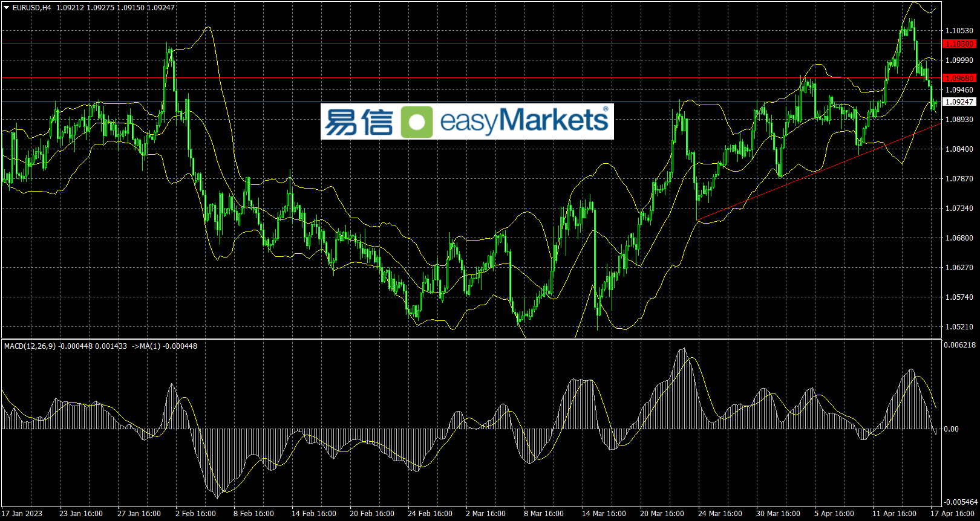The image size is (980, 521).
Task: Click the 1.09990 price axis label
Action: 959,60
